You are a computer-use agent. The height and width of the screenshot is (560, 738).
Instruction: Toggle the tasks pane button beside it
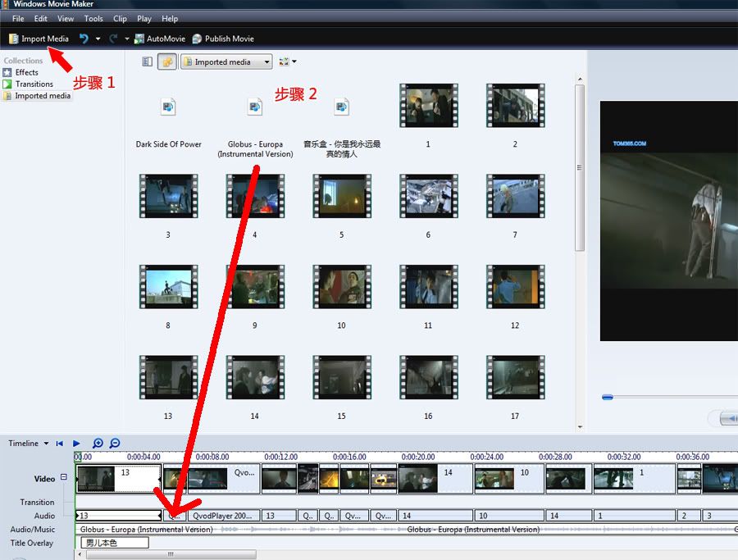(167, 61)
